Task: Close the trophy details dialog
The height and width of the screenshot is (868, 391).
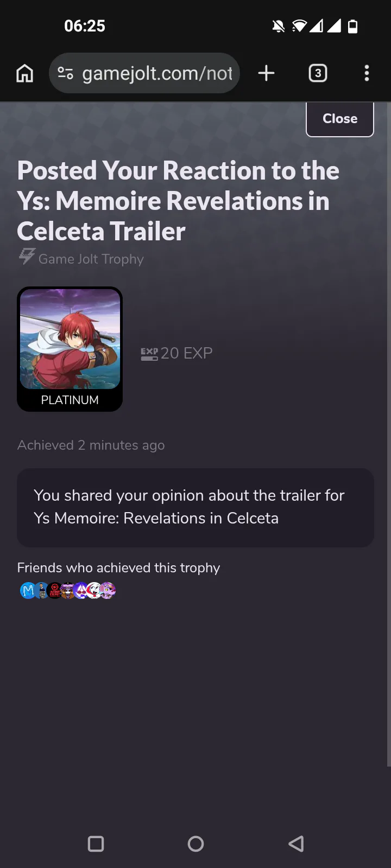Action: [340, 119]
